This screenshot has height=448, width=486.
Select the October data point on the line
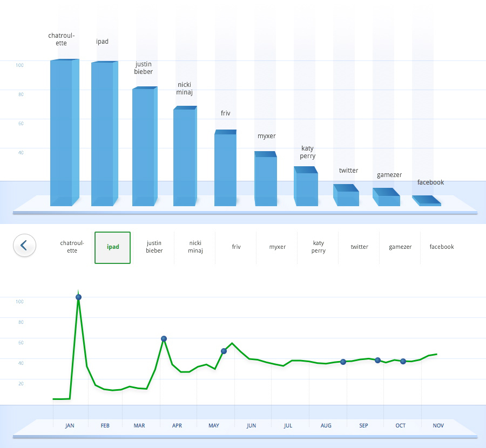403,361
